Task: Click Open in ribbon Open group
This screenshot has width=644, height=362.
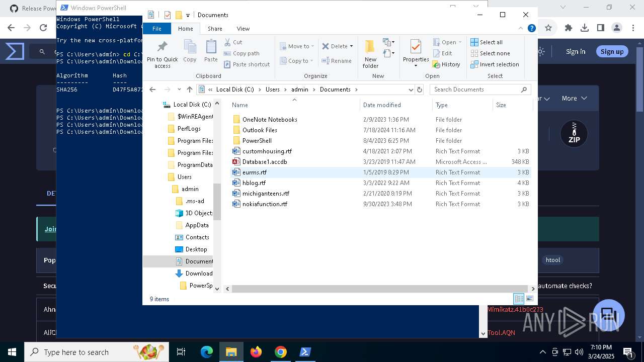Action: [447, 42]
